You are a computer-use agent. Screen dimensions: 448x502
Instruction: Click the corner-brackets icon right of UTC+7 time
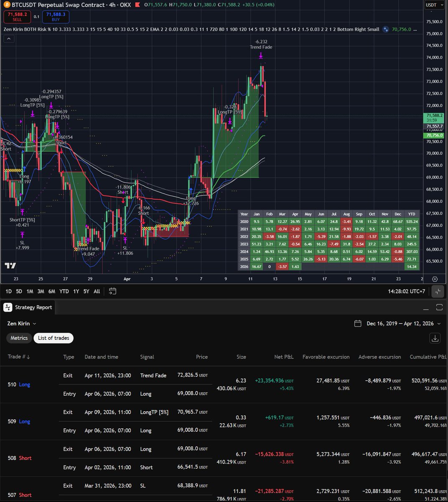pos(437,292)
